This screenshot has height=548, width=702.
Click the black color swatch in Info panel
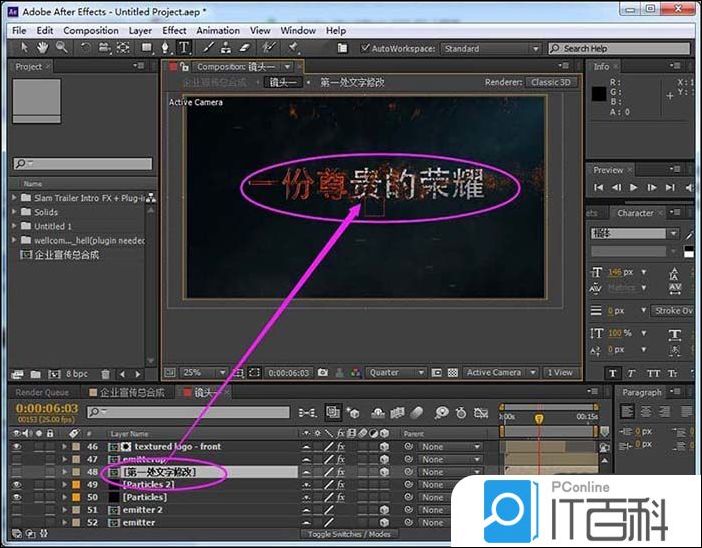(x=598, y=94)
